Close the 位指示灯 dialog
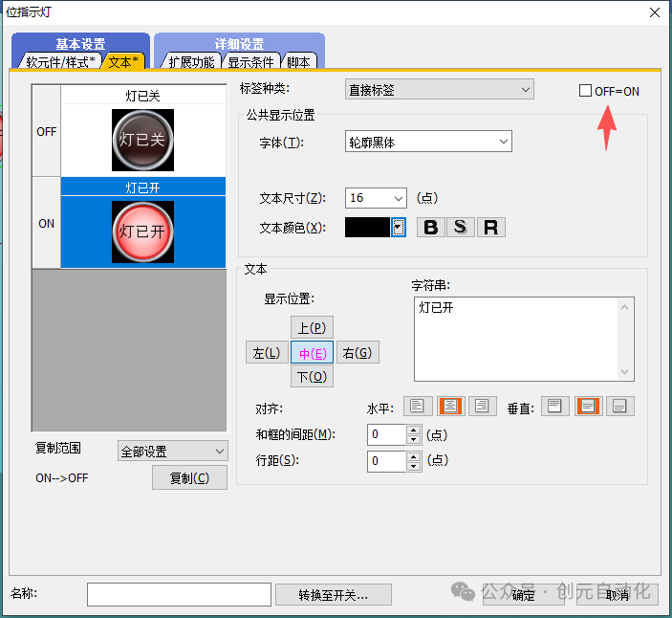 point(655,12)
